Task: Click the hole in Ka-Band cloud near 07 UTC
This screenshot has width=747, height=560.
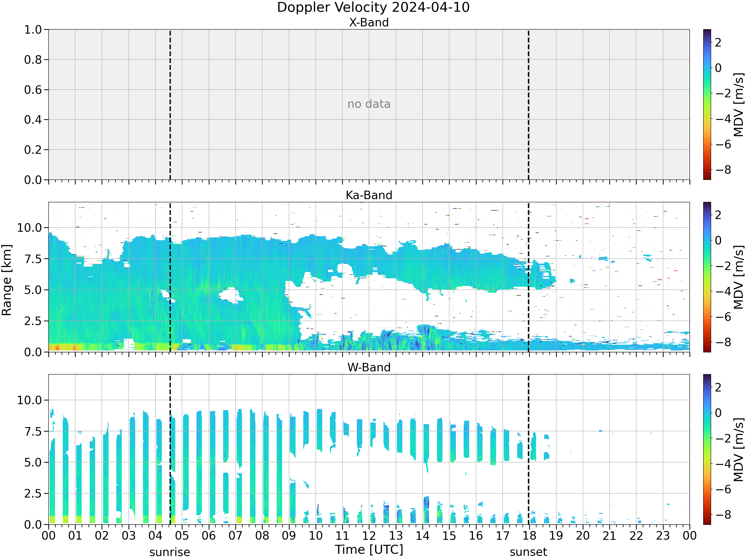Action: 231,295
